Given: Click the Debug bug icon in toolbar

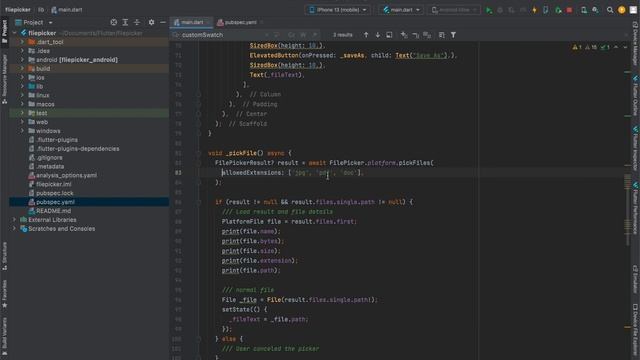Looking at the screenshot, I should click(500, 10).
